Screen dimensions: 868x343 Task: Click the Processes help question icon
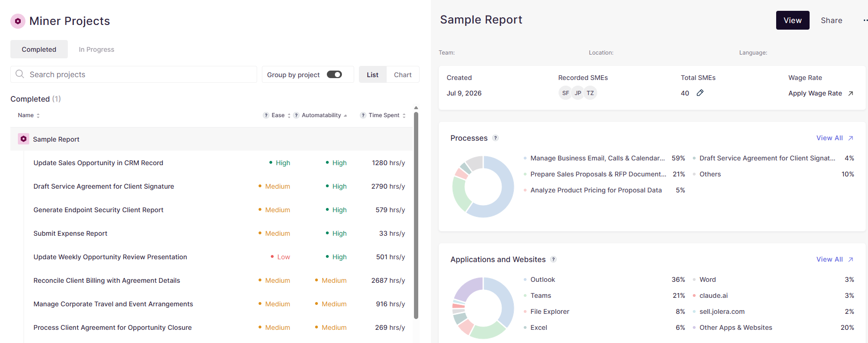coord(495,138)
